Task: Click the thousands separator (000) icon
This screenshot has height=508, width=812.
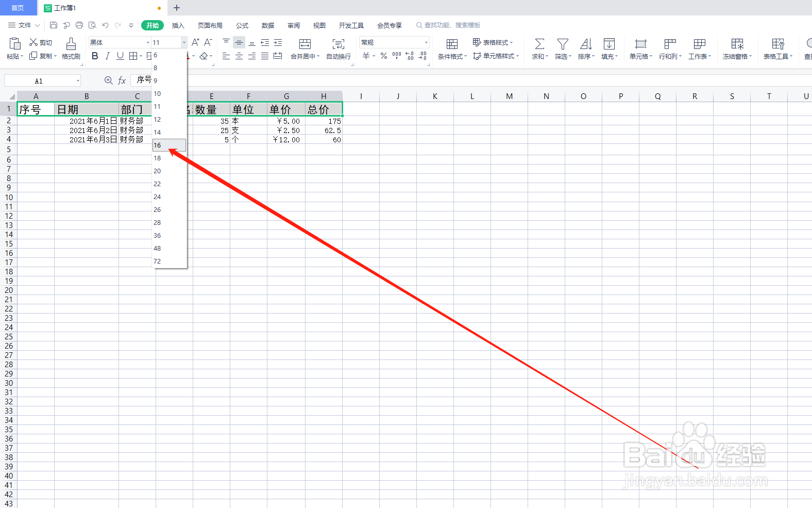Action: (397, 56)
